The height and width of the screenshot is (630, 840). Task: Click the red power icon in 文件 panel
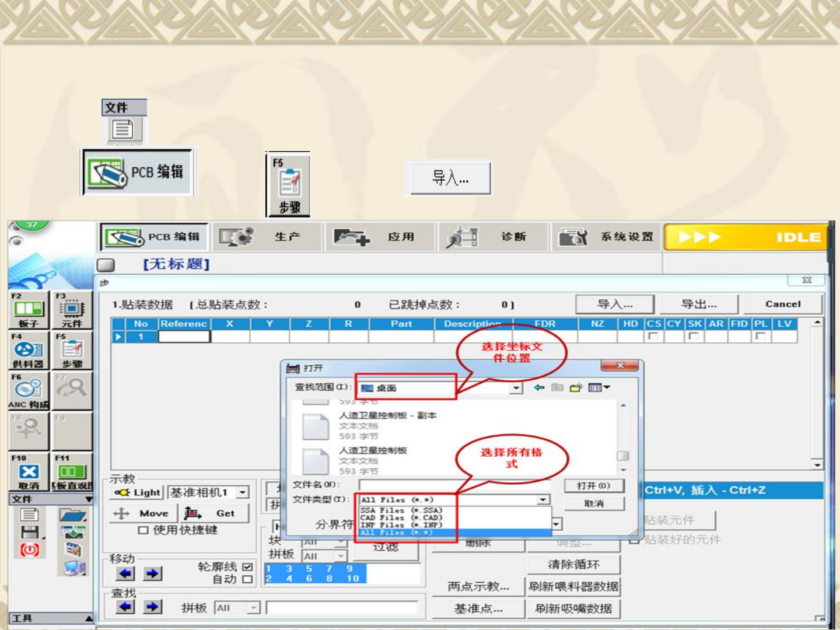[x=29, y=549]
